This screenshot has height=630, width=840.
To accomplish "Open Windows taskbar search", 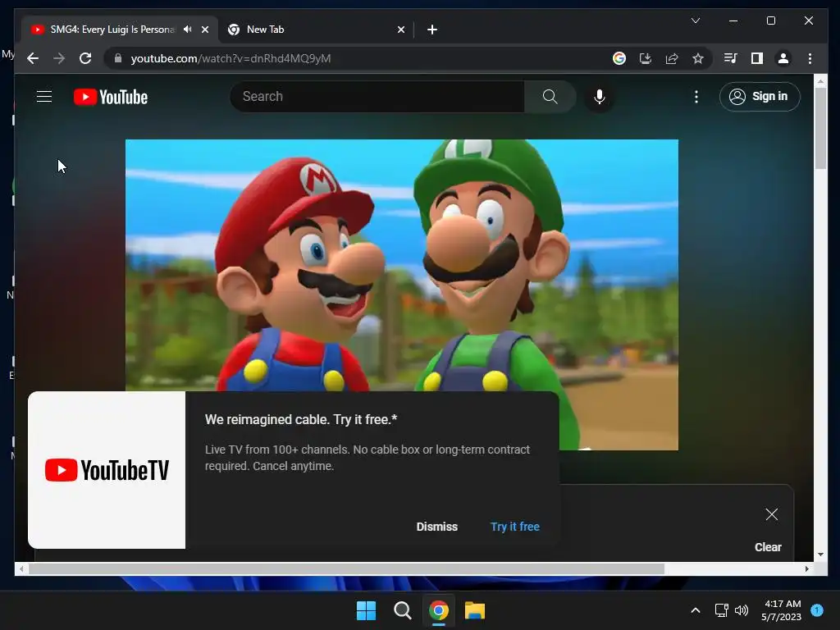I will point(402,610).
